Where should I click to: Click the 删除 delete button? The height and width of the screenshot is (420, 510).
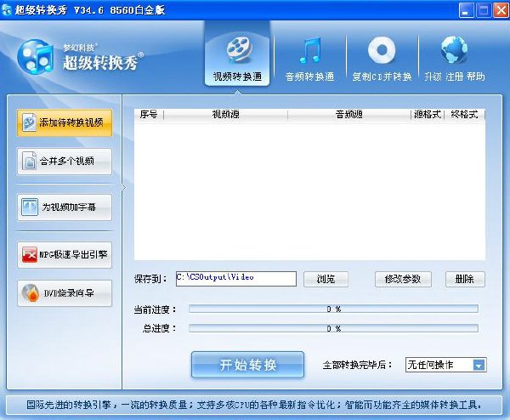tap(465, 279)
